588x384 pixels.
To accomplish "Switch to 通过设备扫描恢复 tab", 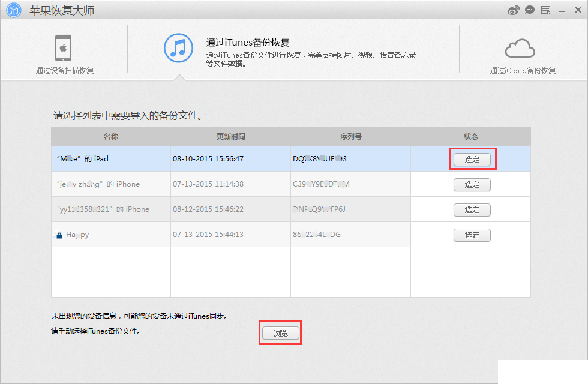I will 65,53.
